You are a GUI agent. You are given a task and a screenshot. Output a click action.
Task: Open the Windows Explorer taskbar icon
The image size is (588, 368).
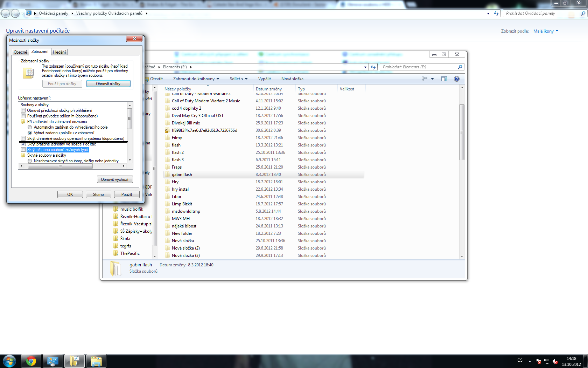pyautogui.click(x=96, y=361)
